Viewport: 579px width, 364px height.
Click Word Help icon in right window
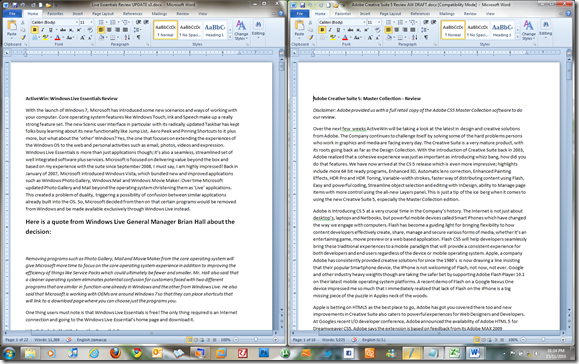pos(568,13)
